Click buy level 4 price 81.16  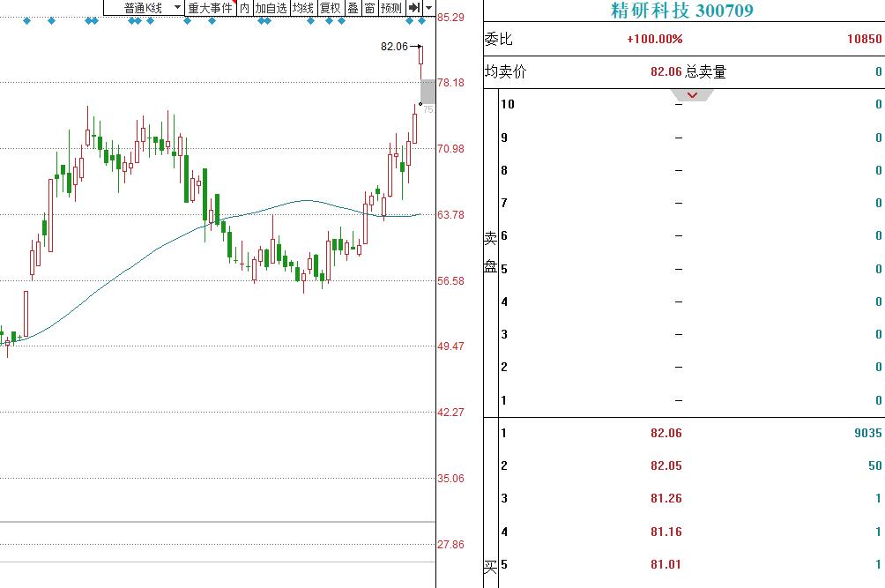tap(666, 532)
